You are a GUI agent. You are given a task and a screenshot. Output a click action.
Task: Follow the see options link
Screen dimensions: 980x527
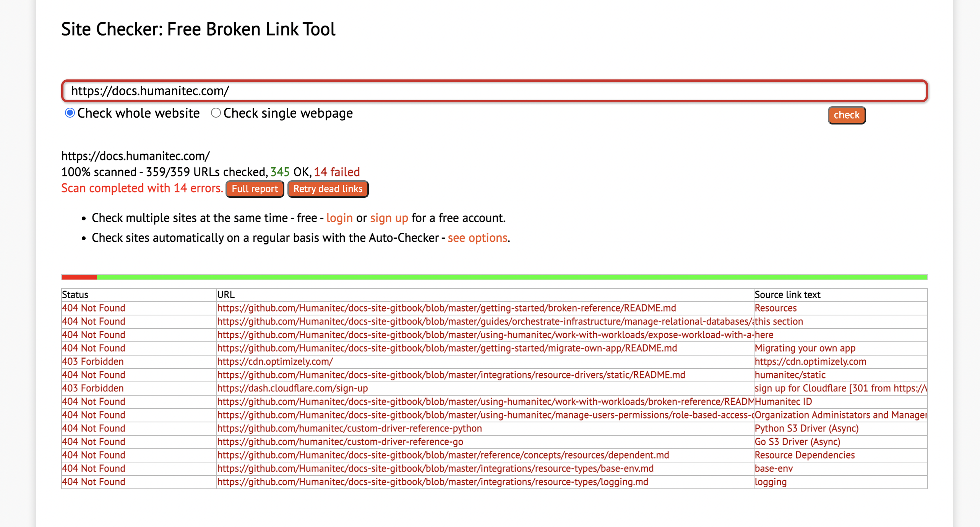click(x=477, y=238)
